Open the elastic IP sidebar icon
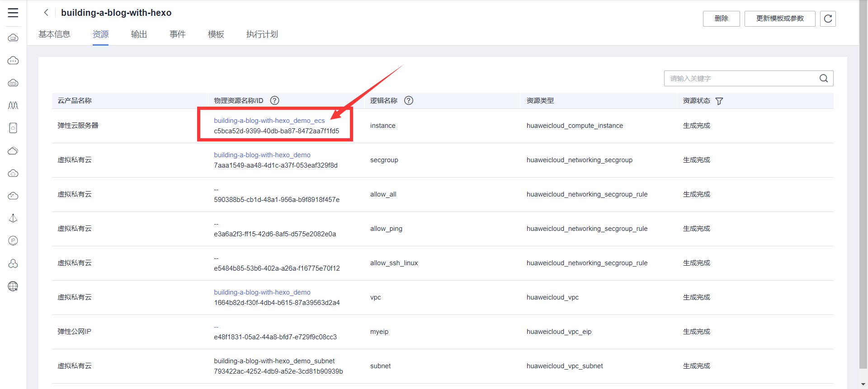 [13, 241]
